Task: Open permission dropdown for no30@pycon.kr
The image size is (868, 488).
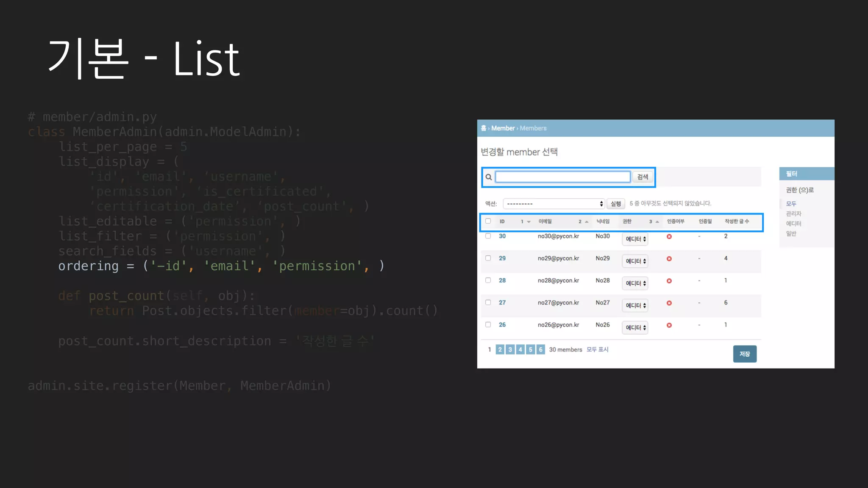Action: (635, 239)
